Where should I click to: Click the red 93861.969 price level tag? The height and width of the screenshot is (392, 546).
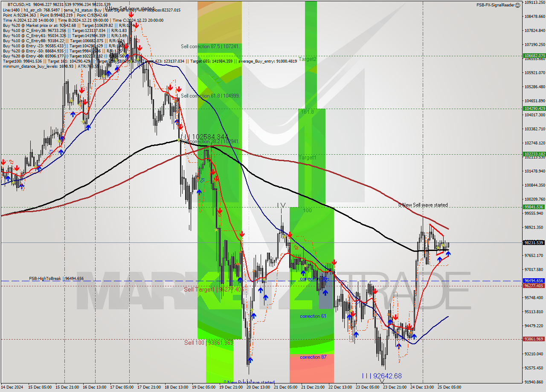pos(534,339)
